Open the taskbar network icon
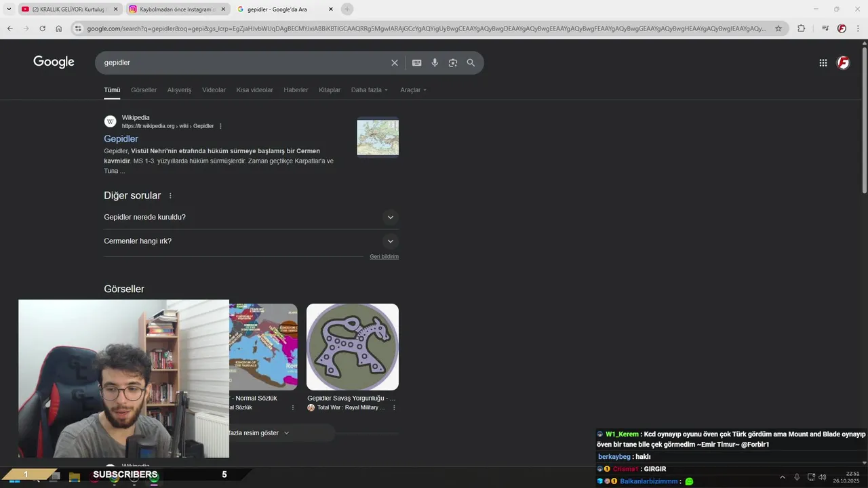Image resolution: width=868 pixels, height=488 pixels. point(811,477)
